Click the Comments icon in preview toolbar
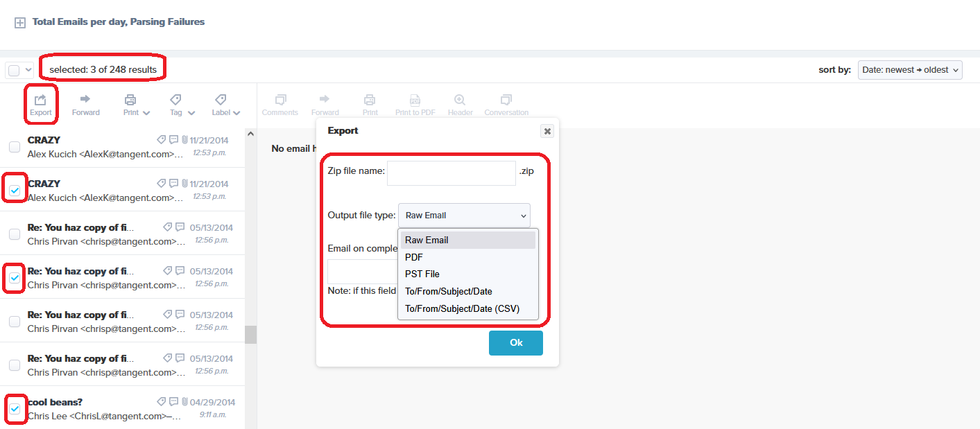The width and height of the screenshot is (980, 429). pyautogui.click(x=280, y=101)
